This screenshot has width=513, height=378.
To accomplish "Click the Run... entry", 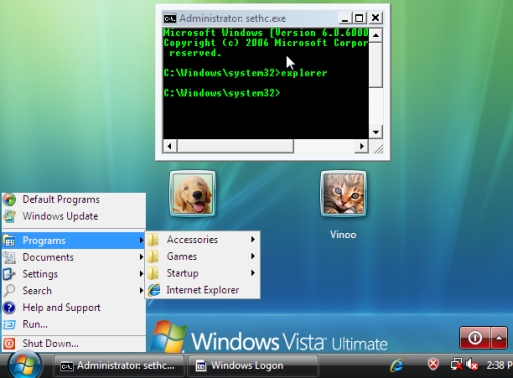I will point(73,324).
